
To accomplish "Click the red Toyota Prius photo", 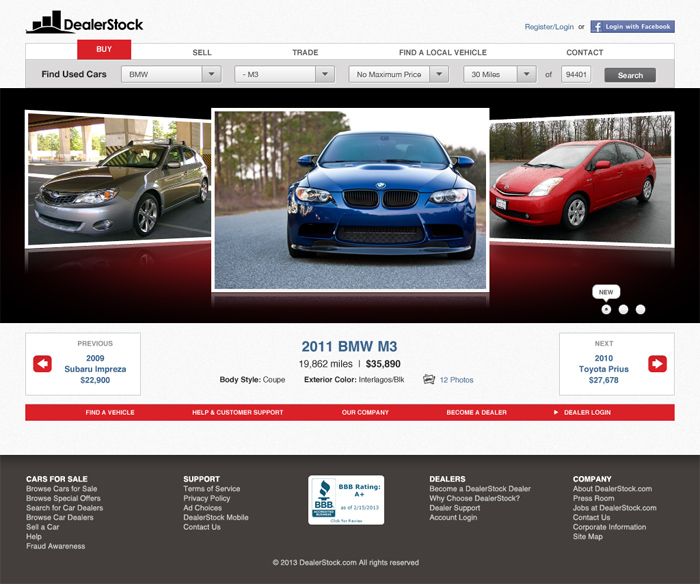I will [580, 178].
